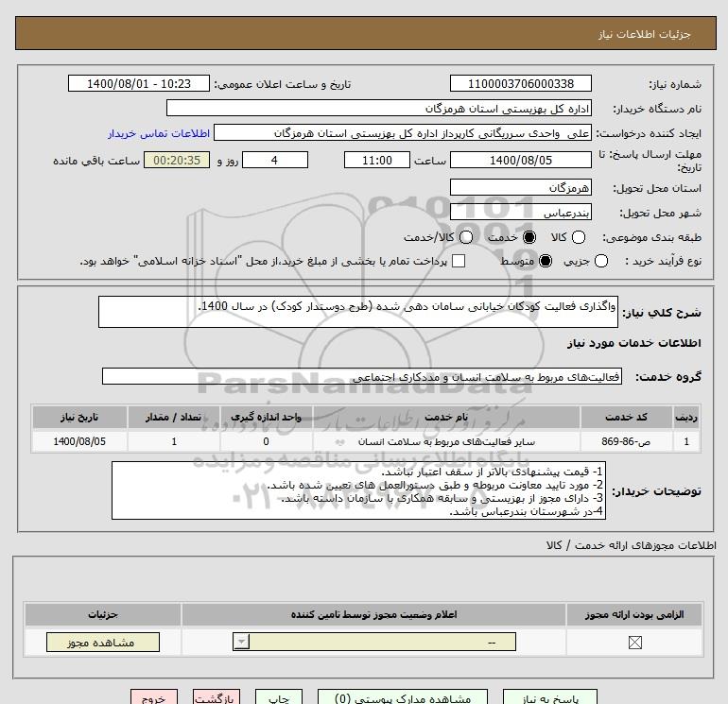Select the خدمت radio button
This screenshot has width=728, height=704.
pos(529,237)
